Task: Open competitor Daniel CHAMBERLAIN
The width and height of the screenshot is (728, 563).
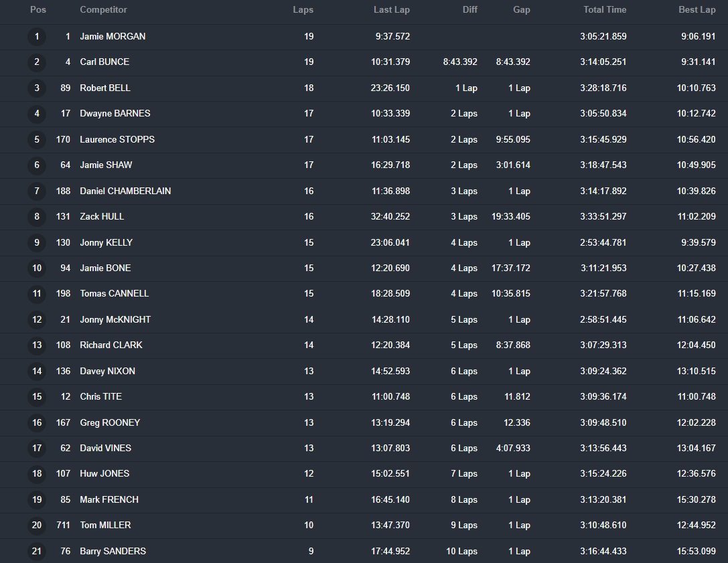Action: pyautogui.click(x=125, y=191)
